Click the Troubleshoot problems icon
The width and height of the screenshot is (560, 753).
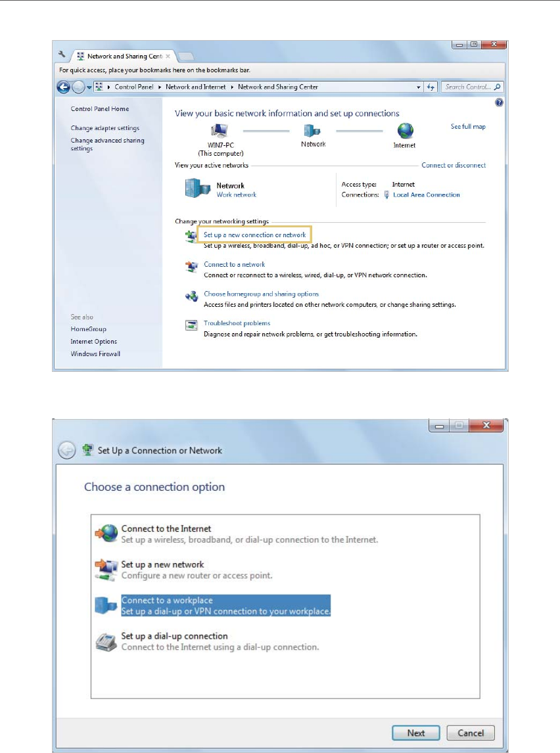[191, 326]
